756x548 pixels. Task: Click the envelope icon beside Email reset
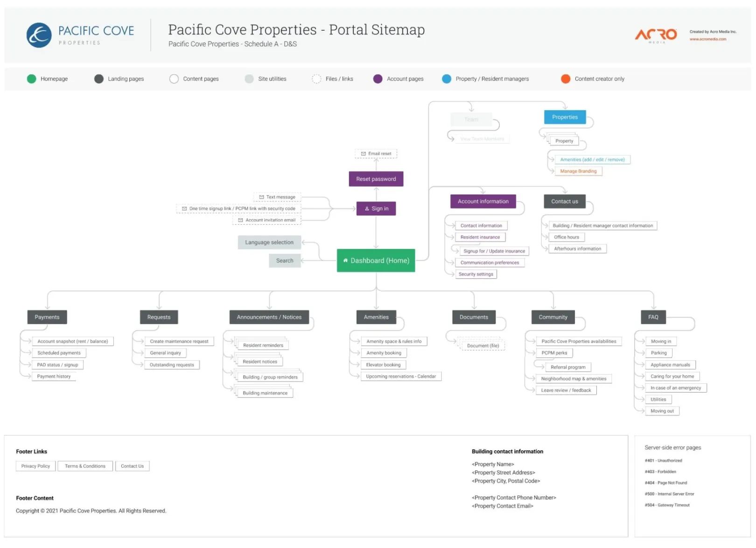tap(363, 154)
